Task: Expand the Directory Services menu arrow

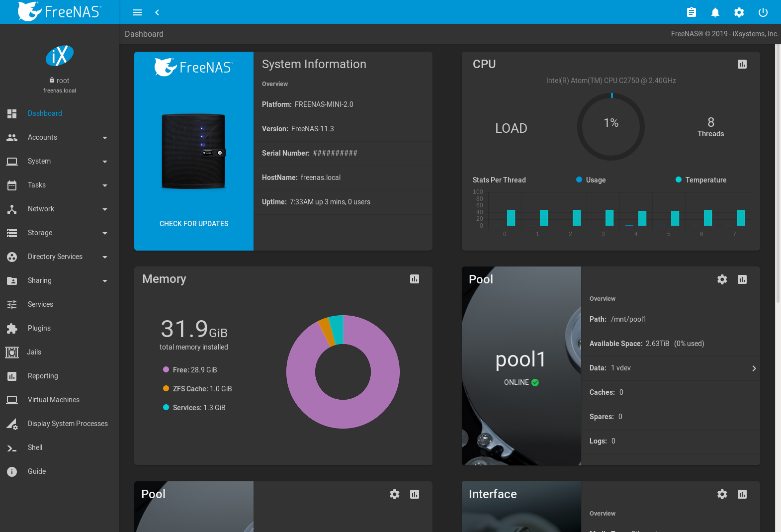Action: [x=105, y=257]
